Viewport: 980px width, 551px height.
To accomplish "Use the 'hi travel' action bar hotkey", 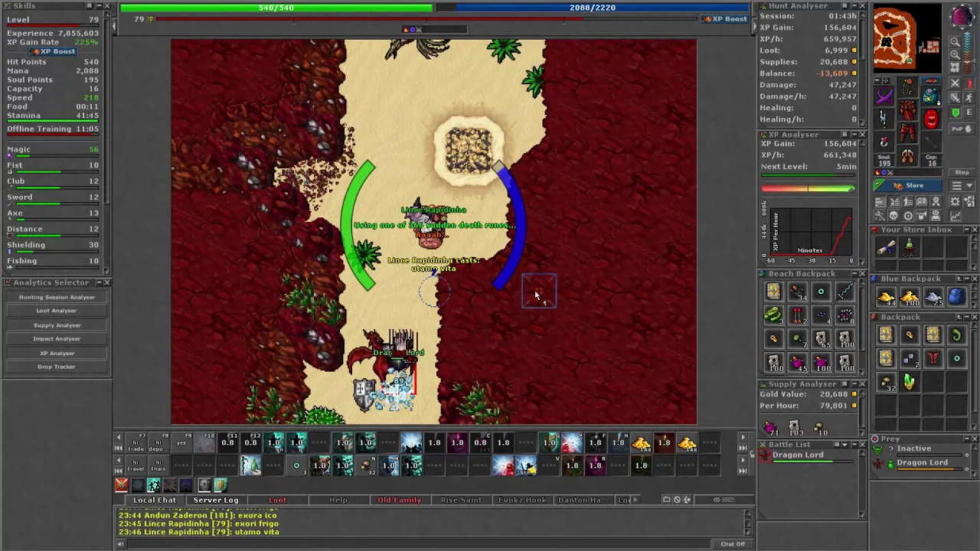I will (136, 465).
